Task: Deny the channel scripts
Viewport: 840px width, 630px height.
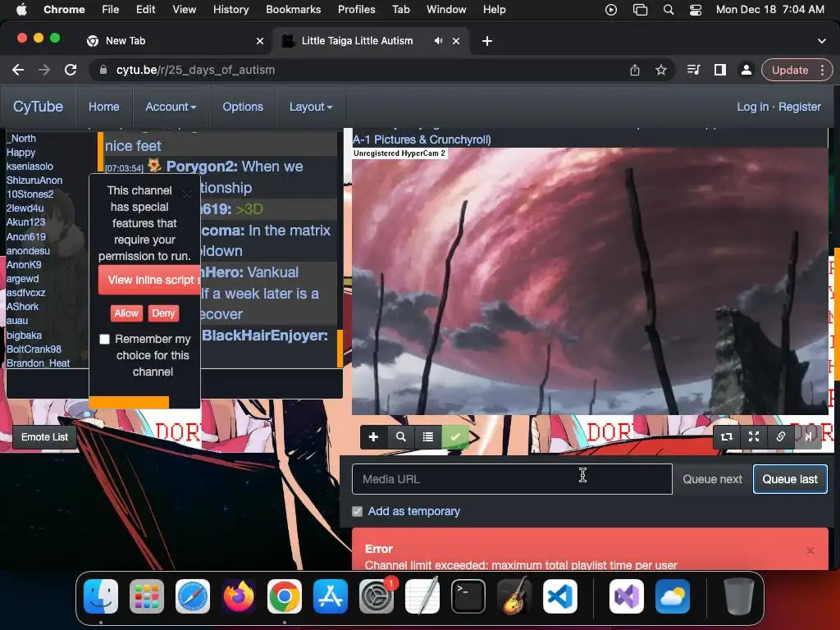Action: (x=163, y=313)
